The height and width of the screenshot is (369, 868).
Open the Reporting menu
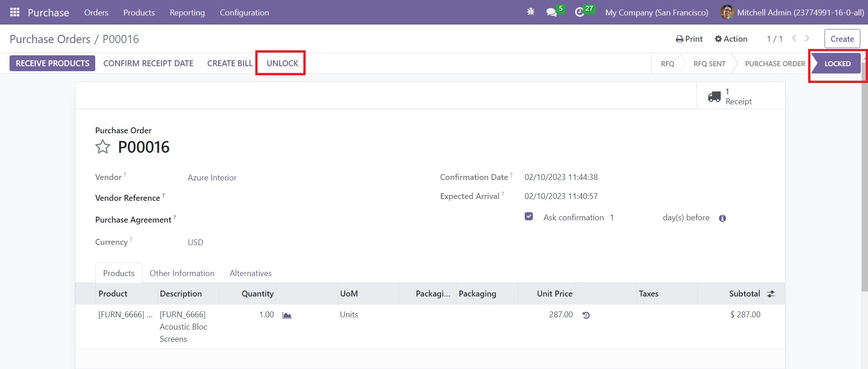click(187, 13)
